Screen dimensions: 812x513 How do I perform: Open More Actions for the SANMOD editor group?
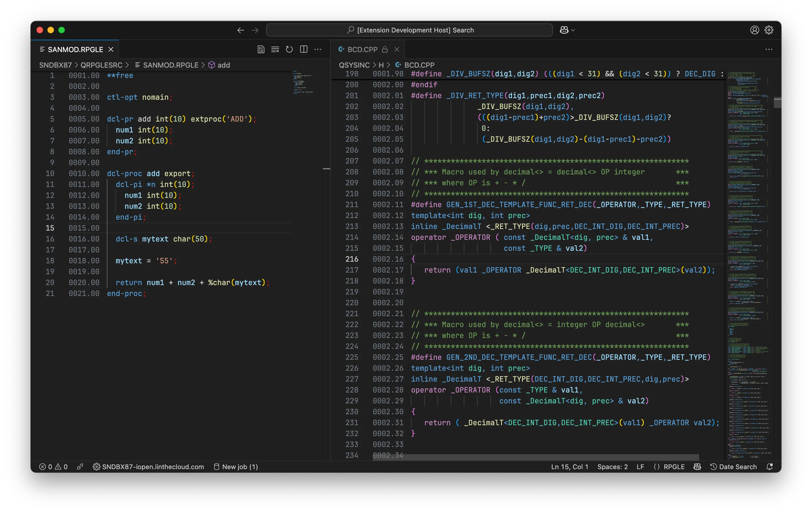(318, 49)
